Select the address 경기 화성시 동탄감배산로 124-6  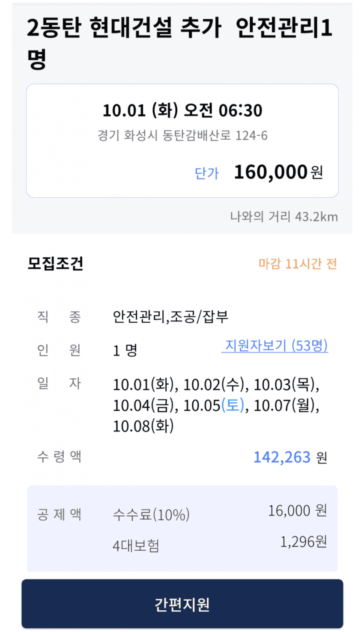click(x=182, y=136)
